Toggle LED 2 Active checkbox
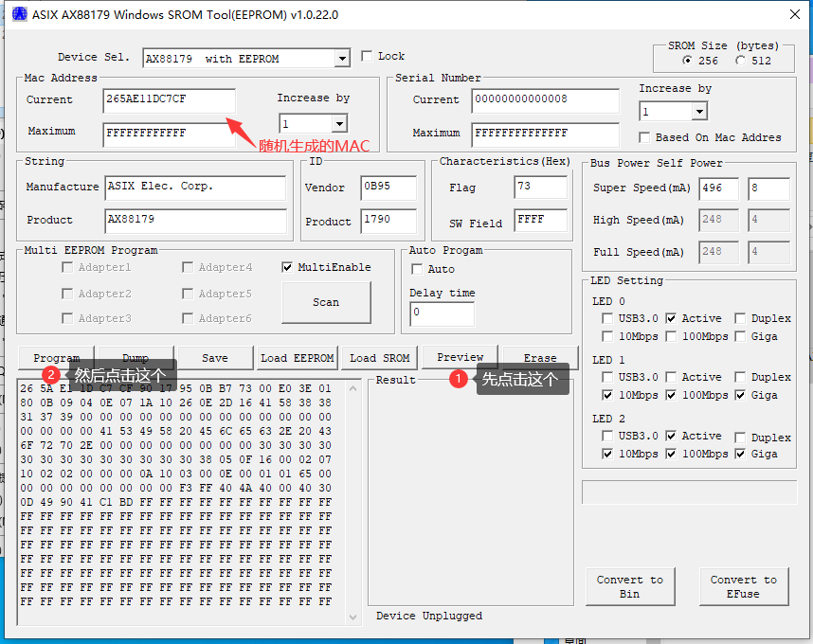The width and height of the screenshot is (813, 644). tap(671, 436)
